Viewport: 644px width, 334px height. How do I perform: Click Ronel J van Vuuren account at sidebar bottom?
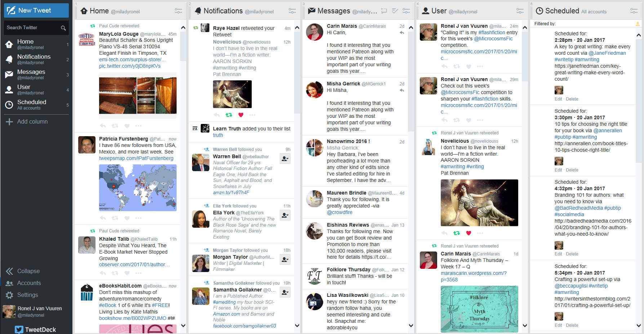(33, 312)
